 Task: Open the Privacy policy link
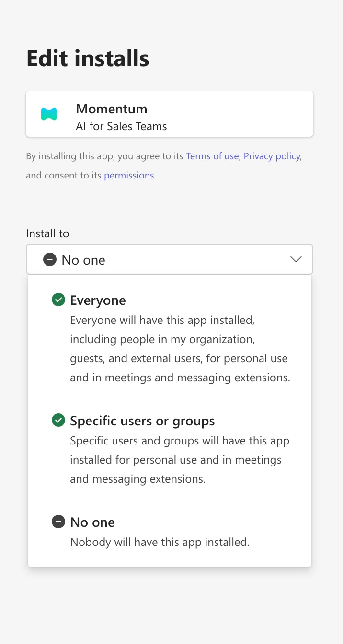coord(272,156)
